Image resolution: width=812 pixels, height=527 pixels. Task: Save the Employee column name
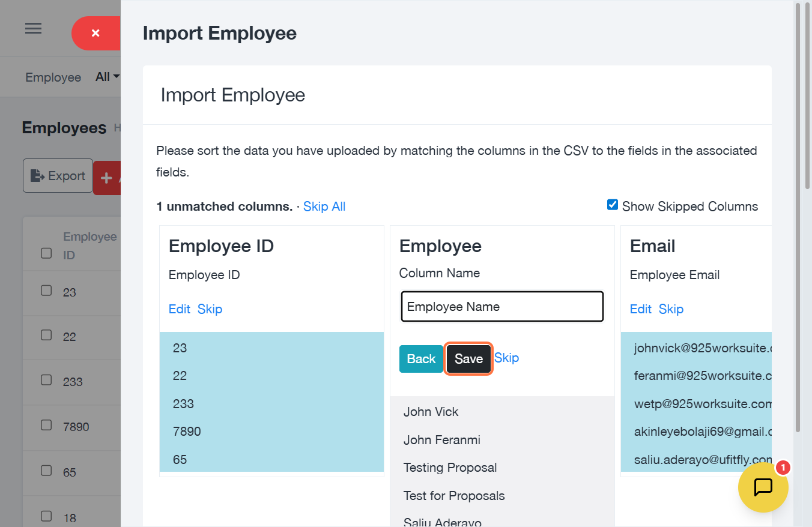click(468, 359)
